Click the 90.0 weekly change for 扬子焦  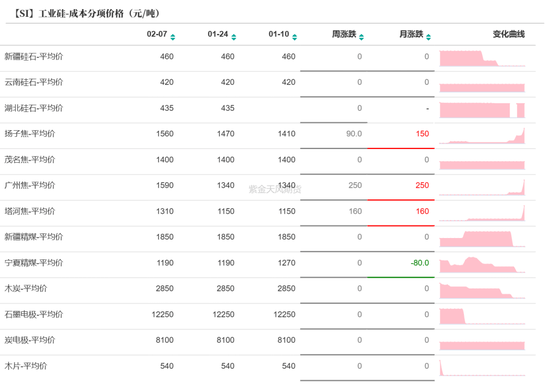click(x=354, y=134)
